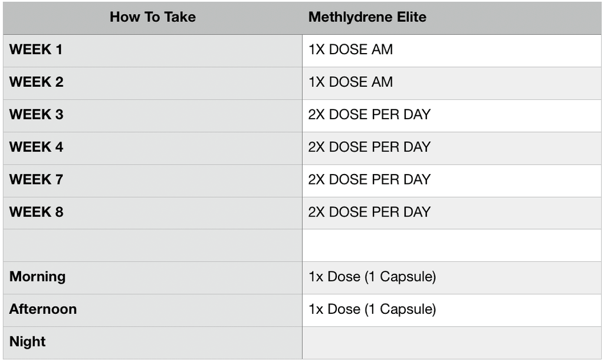Viewport: 604px width, 364px height.
Task: Click the Night row label
Action: tap(28, 342)
